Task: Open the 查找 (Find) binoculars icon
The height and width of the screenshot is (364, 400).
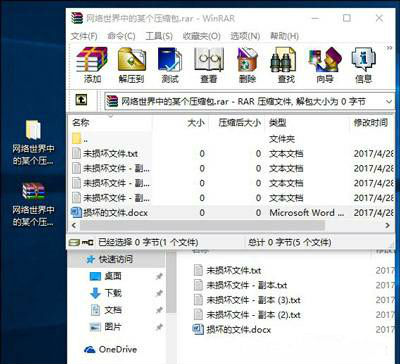Action: click(x=286, y=65)
